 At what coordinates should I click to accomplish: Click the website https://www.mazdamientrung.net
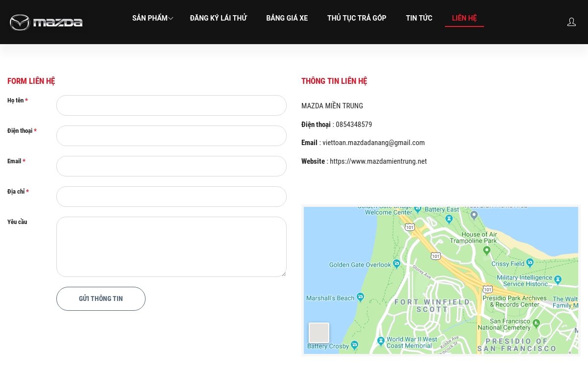378,161
